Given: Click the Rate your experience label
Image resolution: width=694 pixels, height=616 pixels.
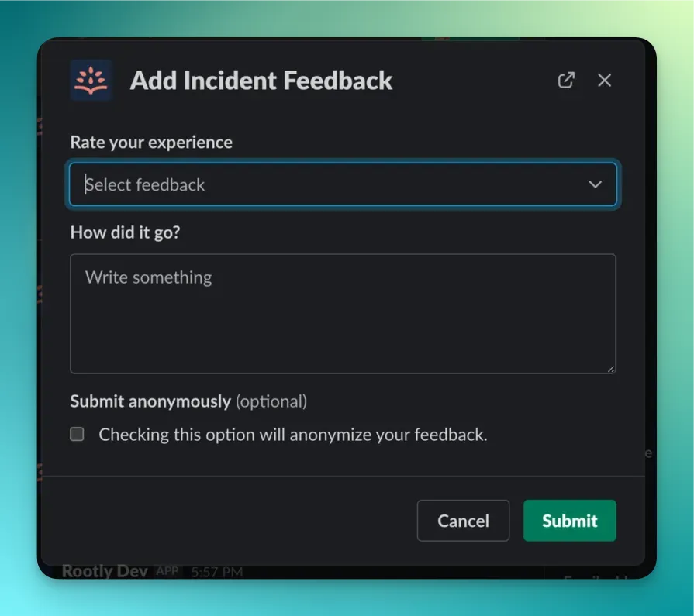Looking at the screenshot, I should 151,143.
